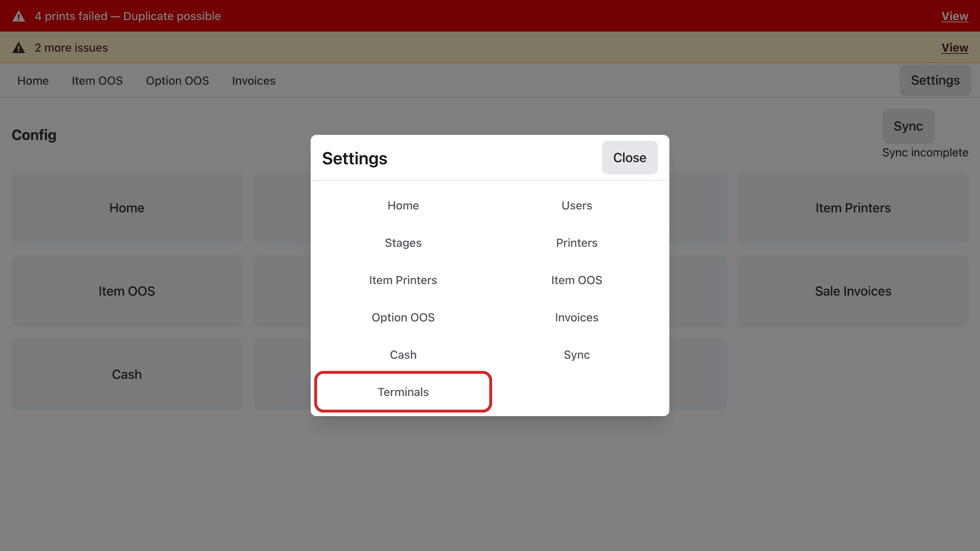Switch to Option OOS in top navigation
980x551 pixels.
point(177,81)
